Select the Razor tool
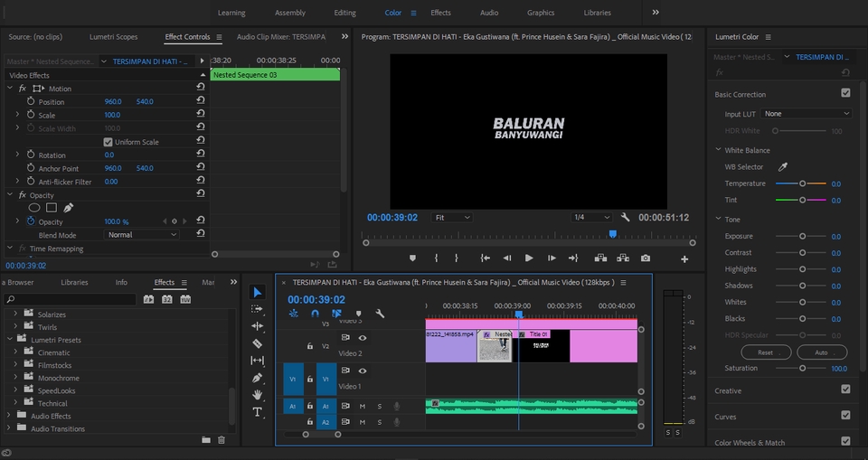This screenshot has width=868, height=460. coord(257,343)
